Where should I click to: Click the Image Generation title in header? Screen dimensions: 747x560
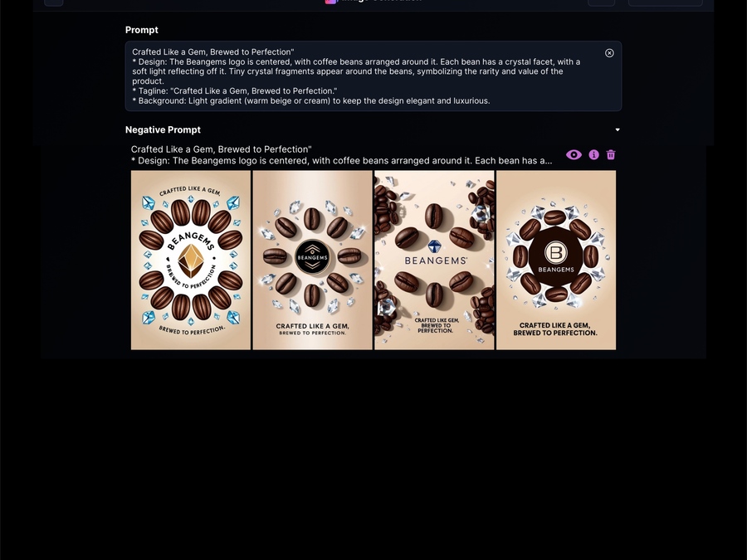pyautogui.click(x=379, y=2)
